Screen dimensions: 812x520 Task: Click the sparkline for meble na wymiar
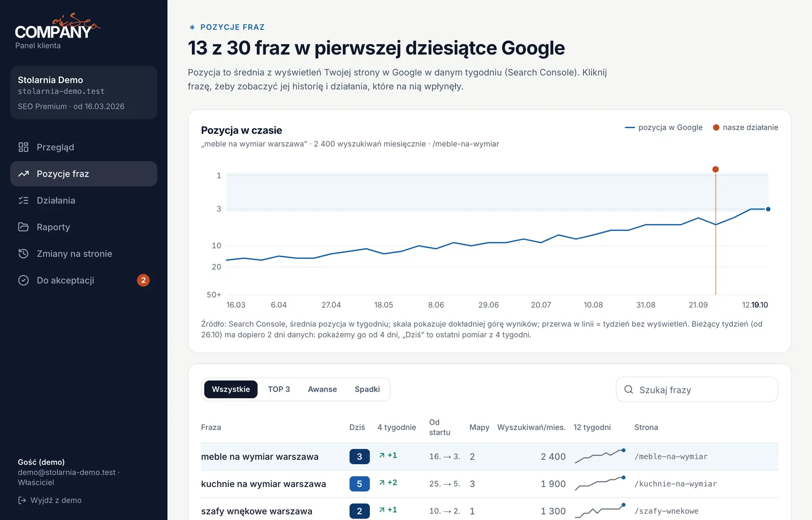pyautogui.click(x=600, y=456)
